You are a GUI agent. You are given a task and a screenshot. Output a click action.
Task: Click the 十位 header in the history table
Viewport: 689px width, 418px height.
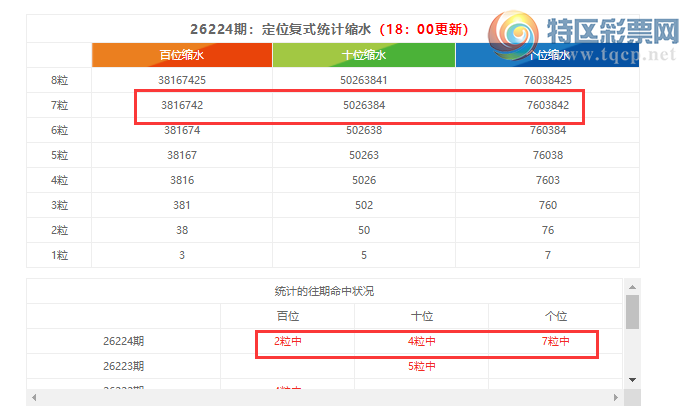tap(422, 316)
